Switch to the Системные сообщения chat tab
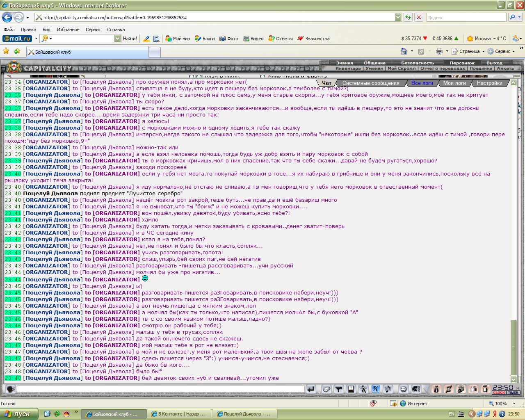 point(371,83)
